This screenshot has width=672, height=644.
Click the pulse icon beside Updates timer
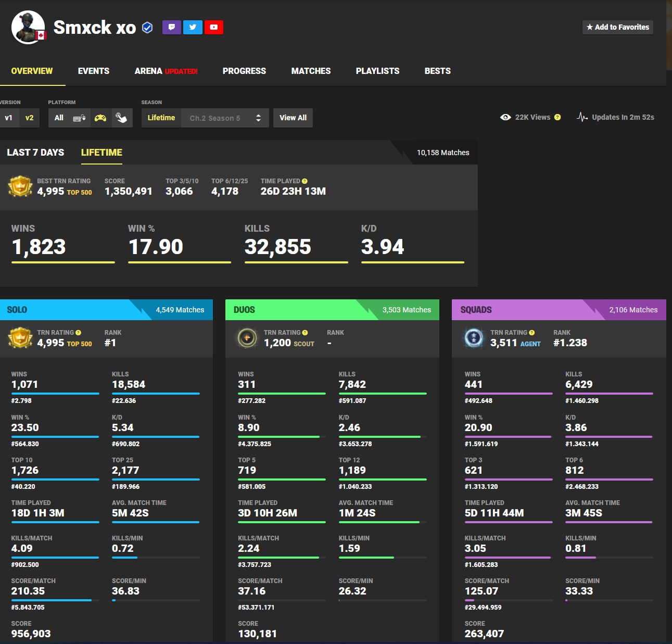click(582, 117)
